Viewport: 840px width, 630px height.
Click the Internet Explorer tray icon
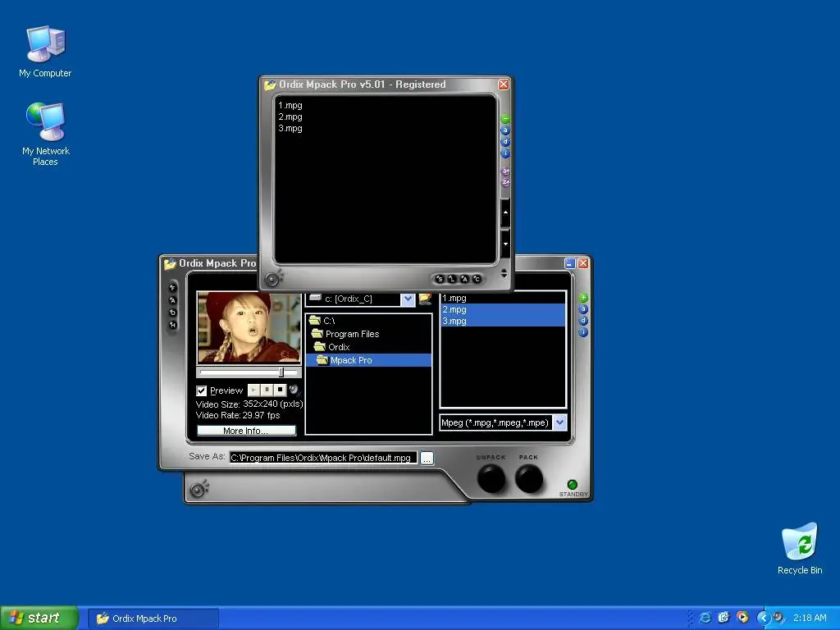pos(705,618)
